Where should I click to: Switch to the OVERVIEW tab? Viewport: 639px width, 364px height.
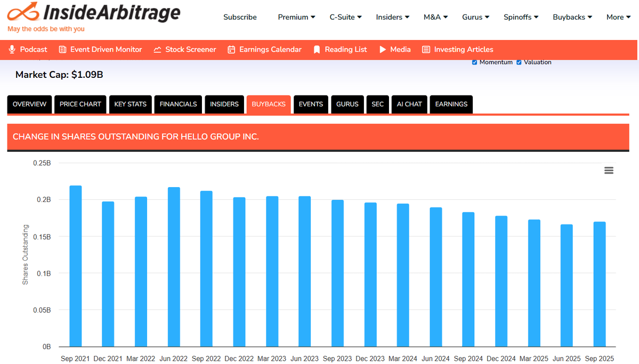click(29, 104)
